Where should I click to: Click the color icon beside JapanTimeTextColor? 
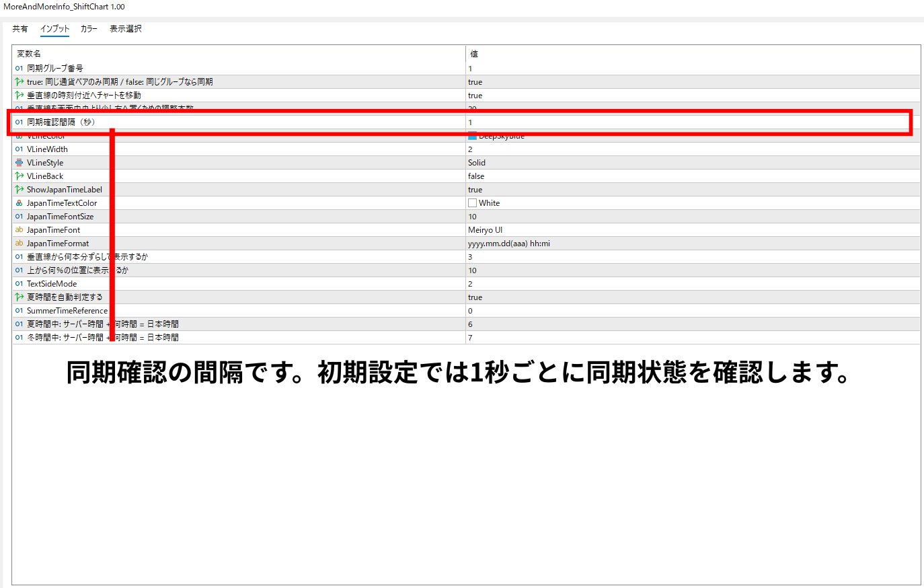point(19,203)
